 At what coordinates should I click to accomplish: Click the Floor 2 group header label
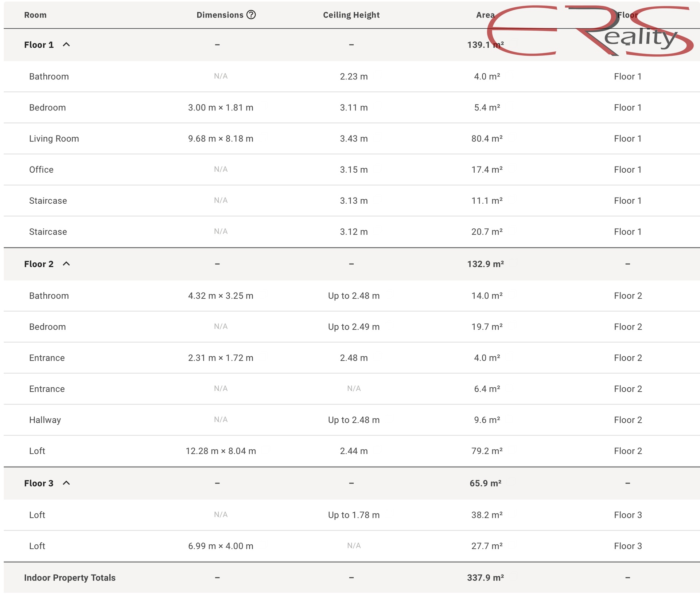[x=39, y=264]
